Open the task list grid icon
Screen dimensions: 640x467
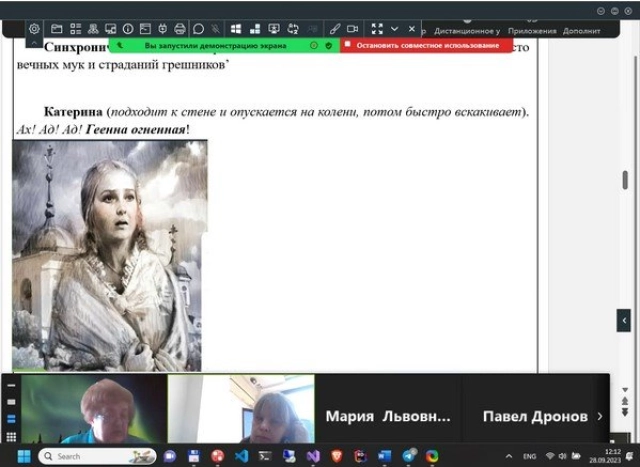(x=76, y=29)
